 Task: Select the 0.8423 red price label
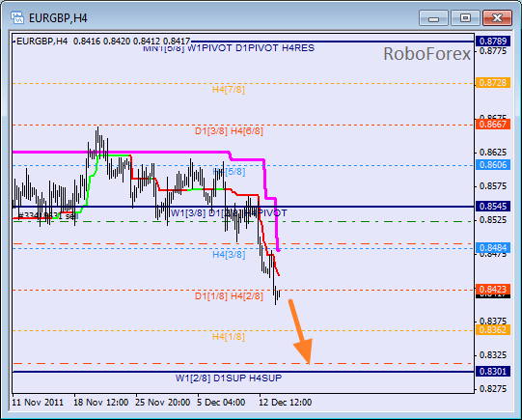tap(493, 289)
